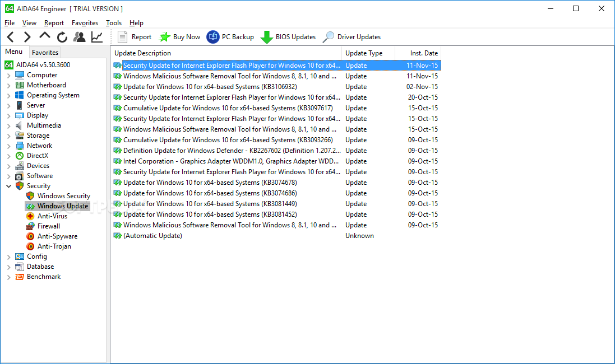Go back with the left arrow icon

point(11,37)
